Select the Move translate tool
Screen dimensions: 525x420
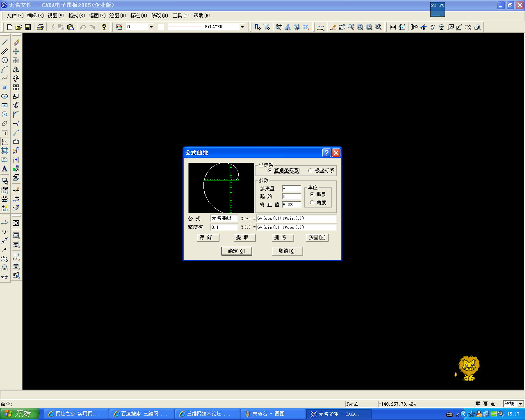click(16, 51)
